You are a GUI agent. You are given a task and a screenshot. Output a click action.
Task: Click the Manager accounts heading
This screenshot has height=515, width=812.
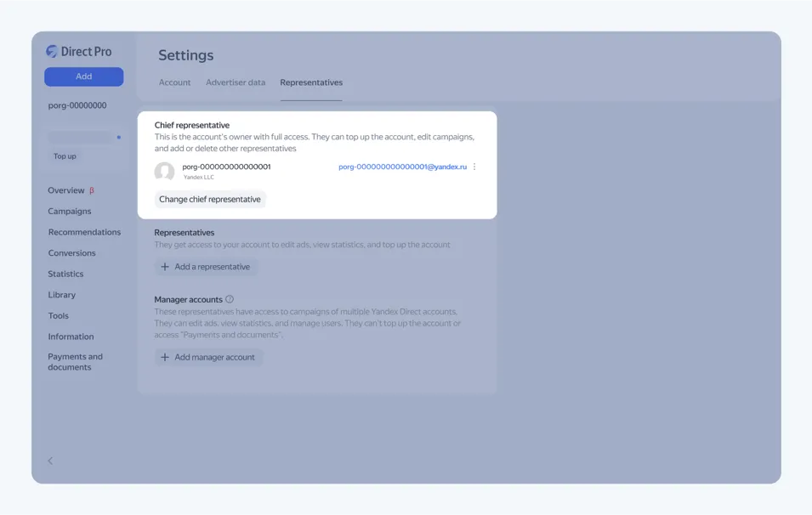[x=189, y=300]
